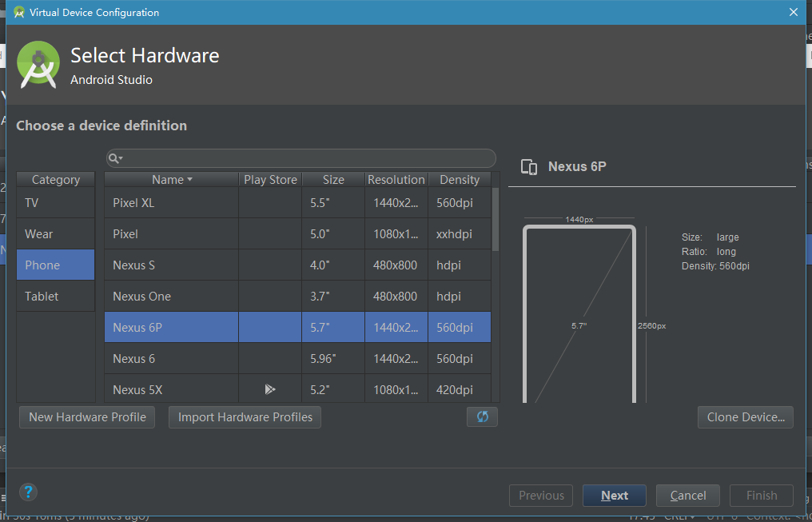
Task: Select the TV category
Action: click(55, 202)
